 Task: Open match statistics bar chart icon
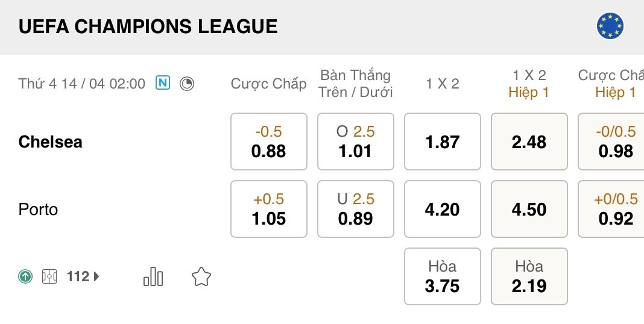tap(153, 277)
